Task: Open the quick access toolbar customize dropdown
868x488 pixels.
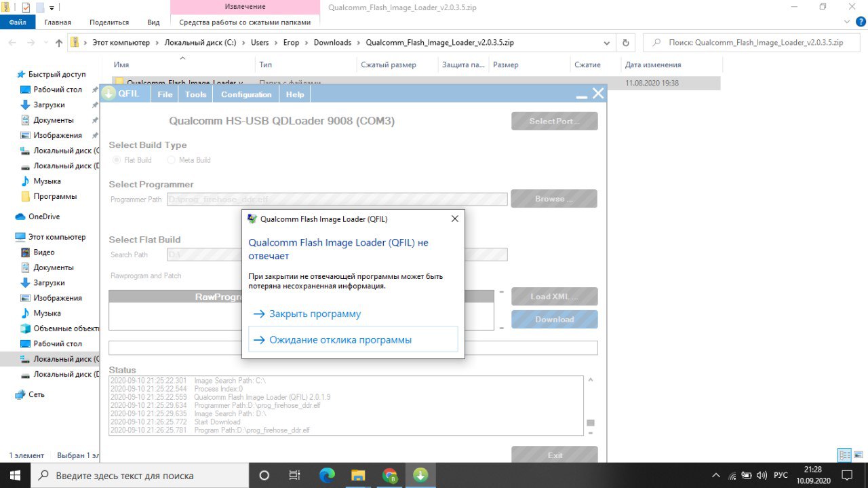Action: coord(52,7)
